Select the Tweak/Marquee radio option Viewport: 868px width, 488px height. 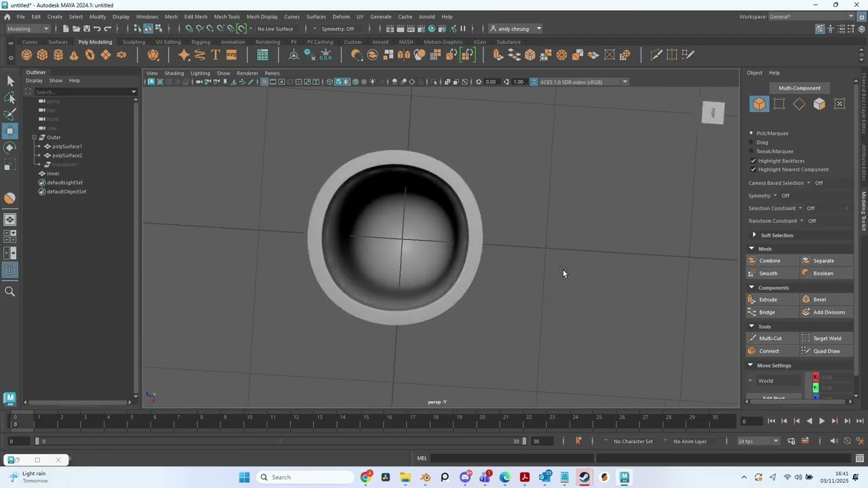[751, 151]
